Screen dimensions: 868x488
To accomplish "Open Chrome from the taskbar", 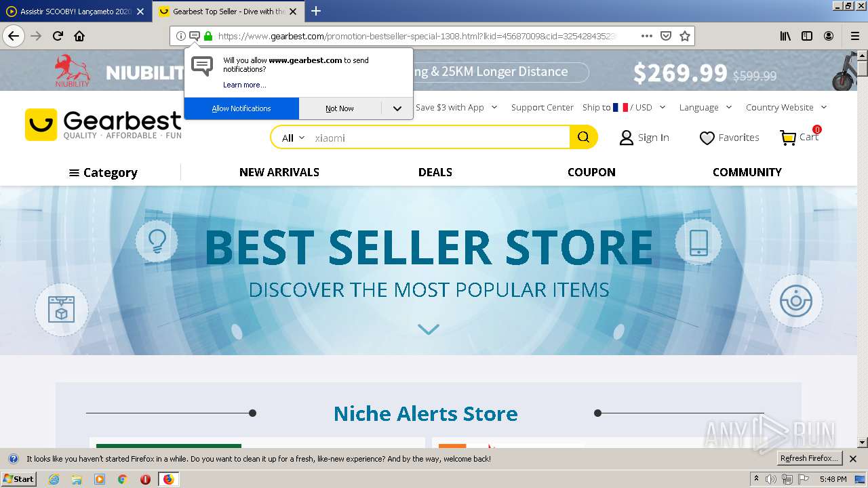I will coord(122,479).
